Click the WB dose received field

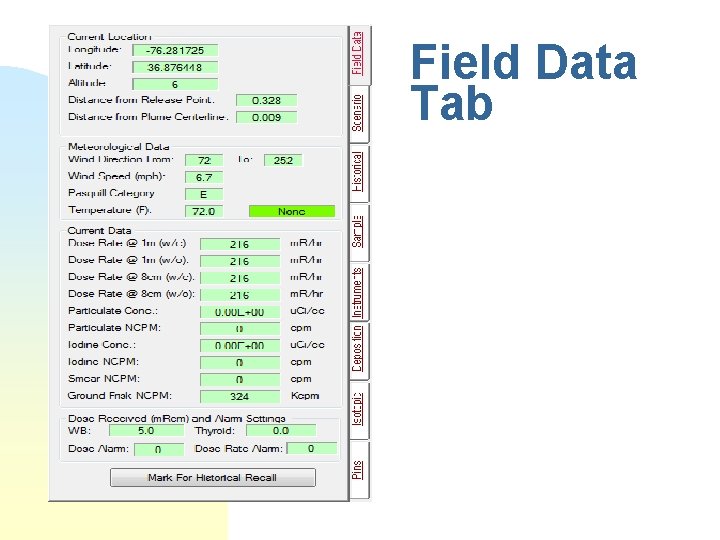pyautogui.click(x=146, y=431)
